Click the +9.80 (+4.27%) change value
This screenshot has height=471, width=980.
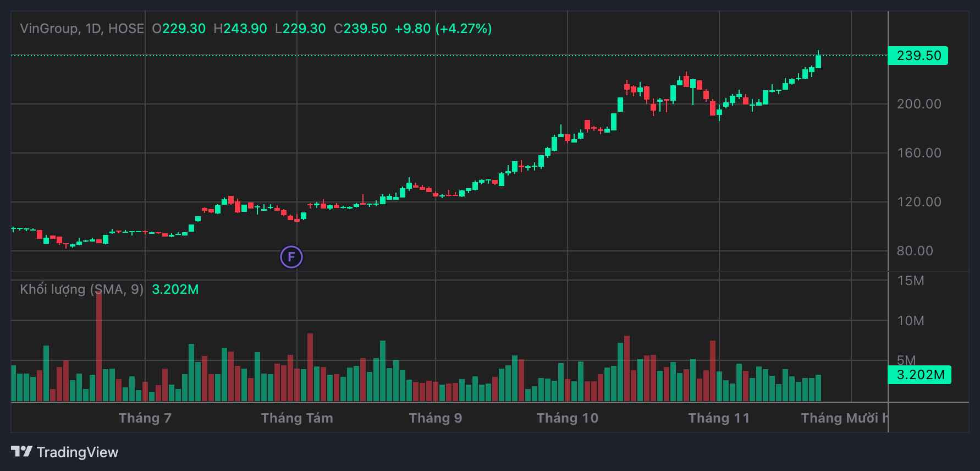click(x=443, y=29)
